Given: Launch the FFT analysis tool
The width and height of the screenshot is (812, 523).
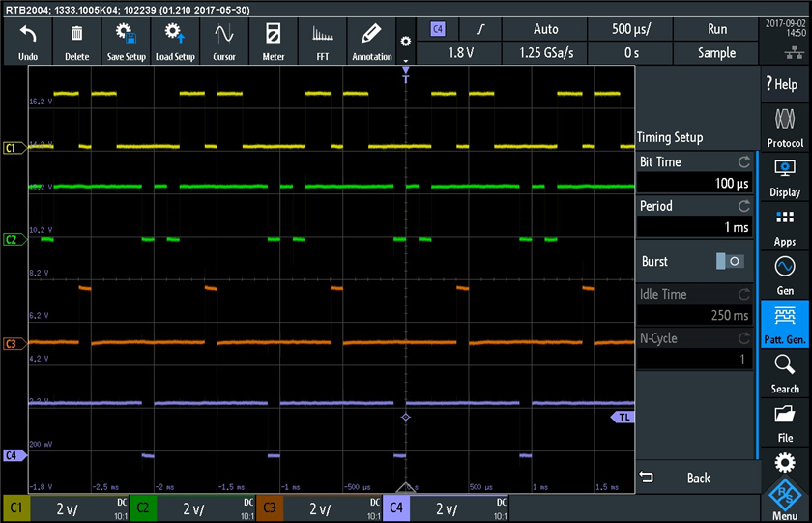Looking at the screenshot, I should [322, 43].
